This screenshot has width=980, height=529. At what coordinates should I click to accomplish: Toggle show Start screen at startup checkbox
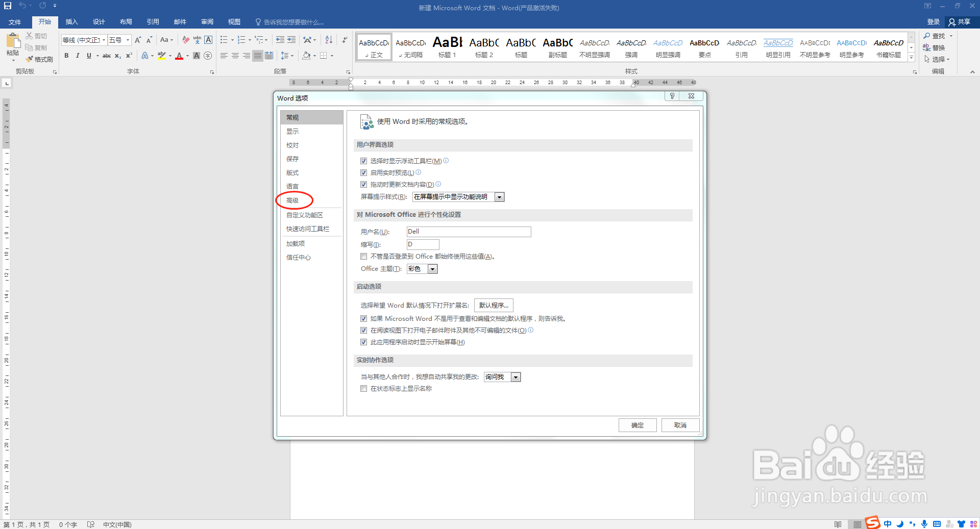(363, 342)
